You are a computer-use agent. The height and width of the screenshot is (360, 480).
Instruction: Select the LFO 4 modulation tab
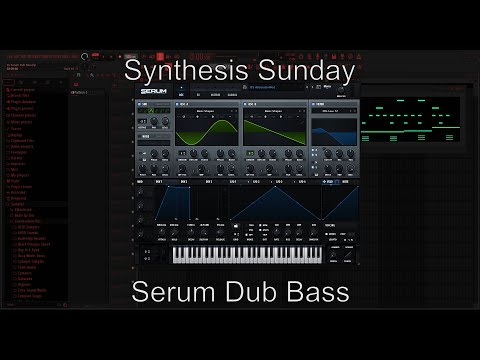[x=302, y=182]
